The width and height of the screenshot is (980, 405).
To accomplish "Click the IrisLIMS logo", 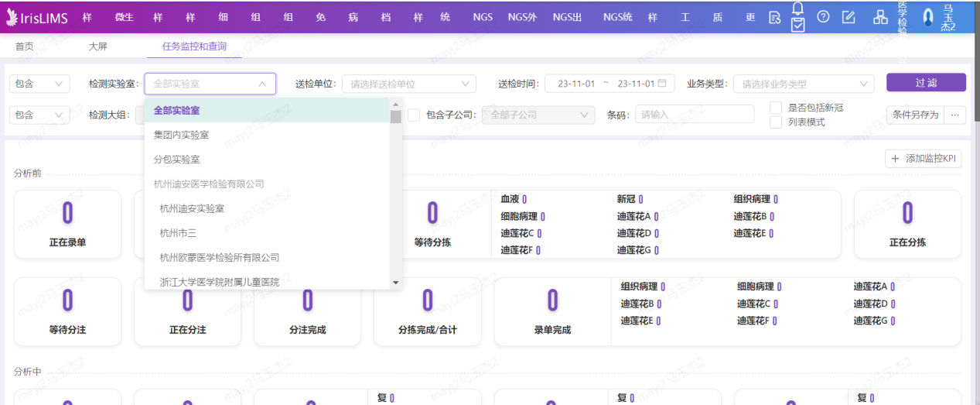I will tap(36, 17).
